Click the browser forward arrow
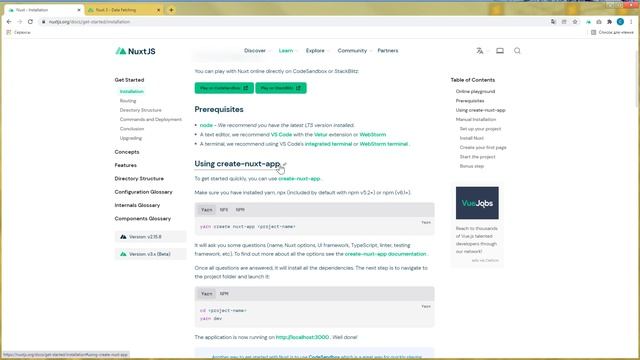This screenshot has width=640, height=360. [20, 22]
